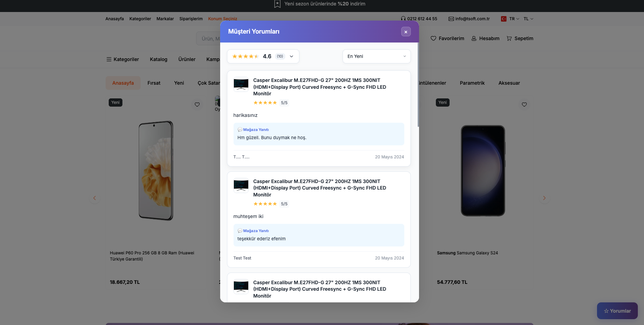The height and width of the screenshot is (325, 644).
Task: Open Sepetim cart link
Action: click(x=520, y=38)
